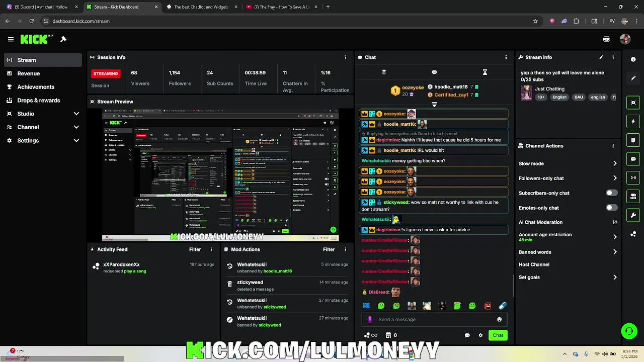Insert the red angry emote from the quick emote row
Viewport: 644px width, 362px height.
click(x=488, y=306)
